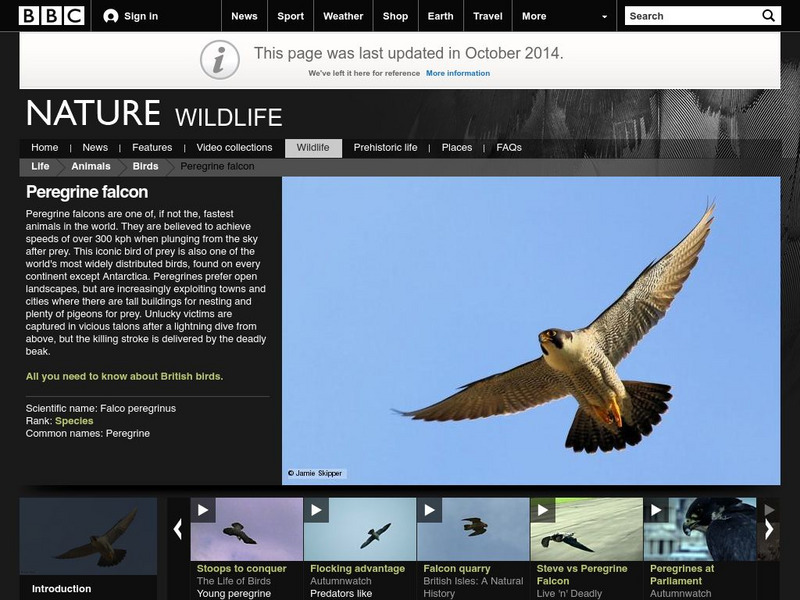Play the Falcon quarry video

click(430, 510)
